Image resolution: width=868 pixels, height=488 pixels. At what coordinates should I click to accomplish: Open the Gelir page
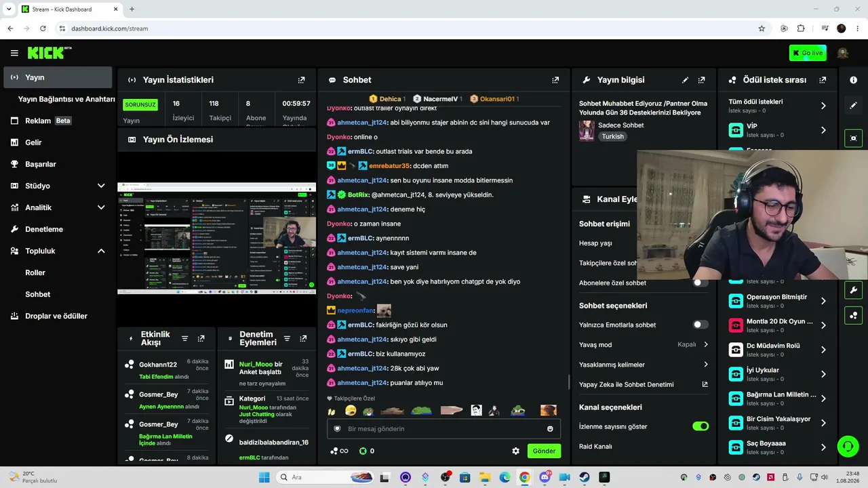point(58,142)
